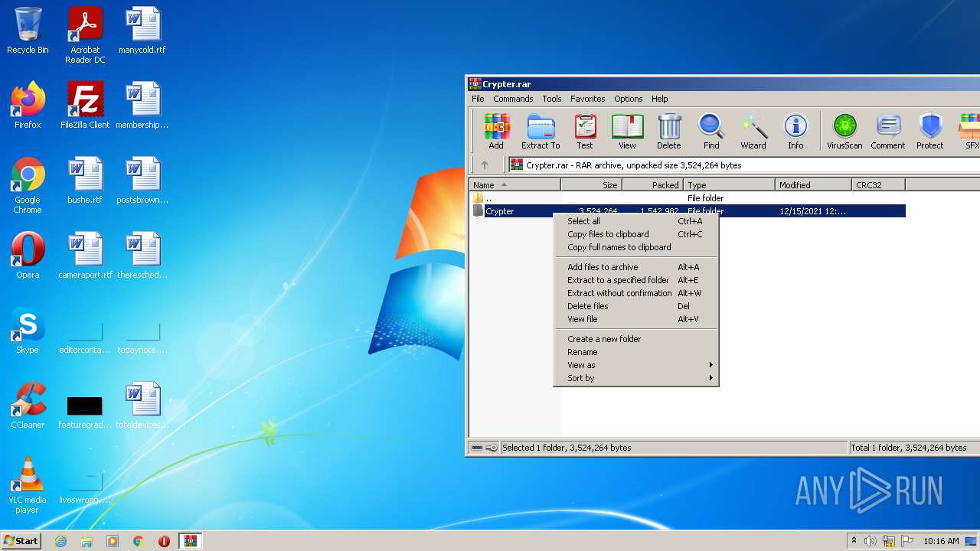Sort by Size column header
This screenshot has width=980, height=551.
(x=591, y=184)
